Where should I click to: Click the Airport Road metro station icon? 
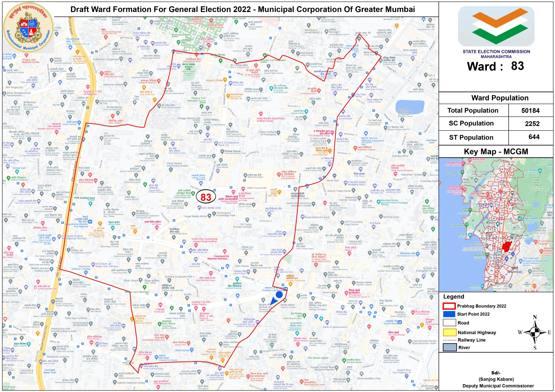400,322
